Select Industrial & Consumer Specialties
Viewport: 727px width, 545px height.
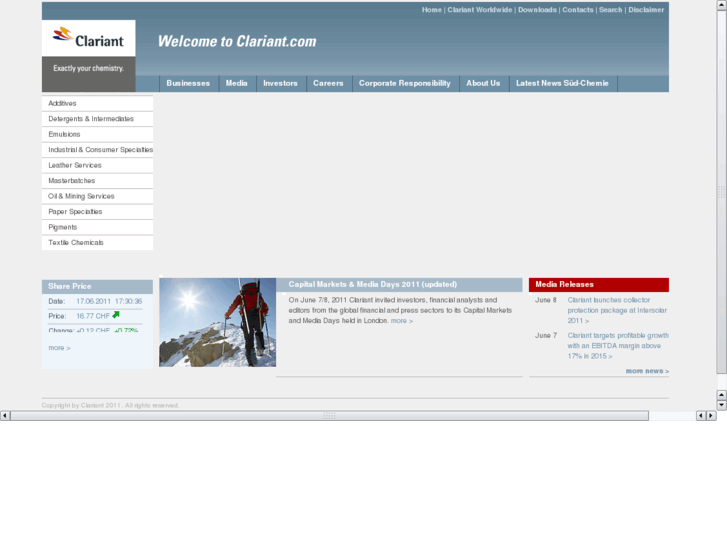97,150
